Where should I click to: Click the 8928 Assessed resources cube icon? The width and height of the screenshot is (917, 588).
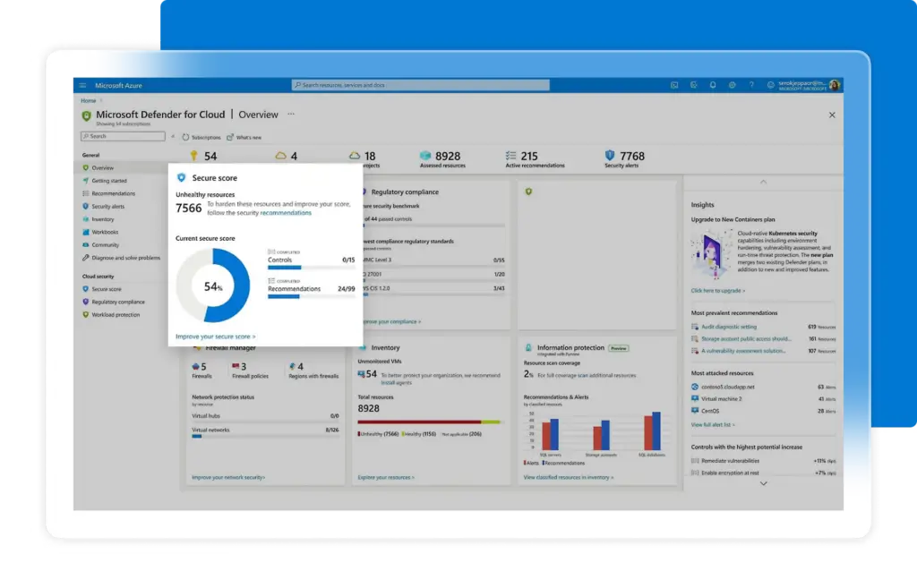tap(425, 156)
